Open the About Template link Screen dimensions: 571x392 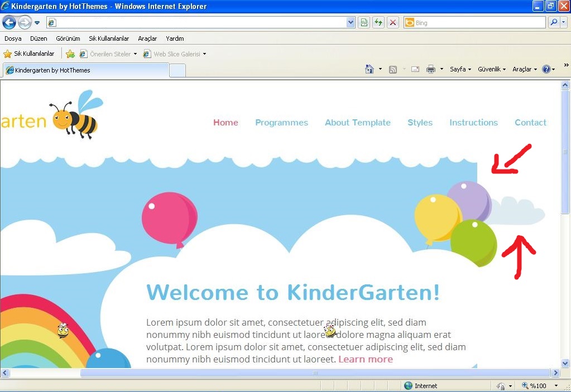pyautogui.click(x=358, y=123)
